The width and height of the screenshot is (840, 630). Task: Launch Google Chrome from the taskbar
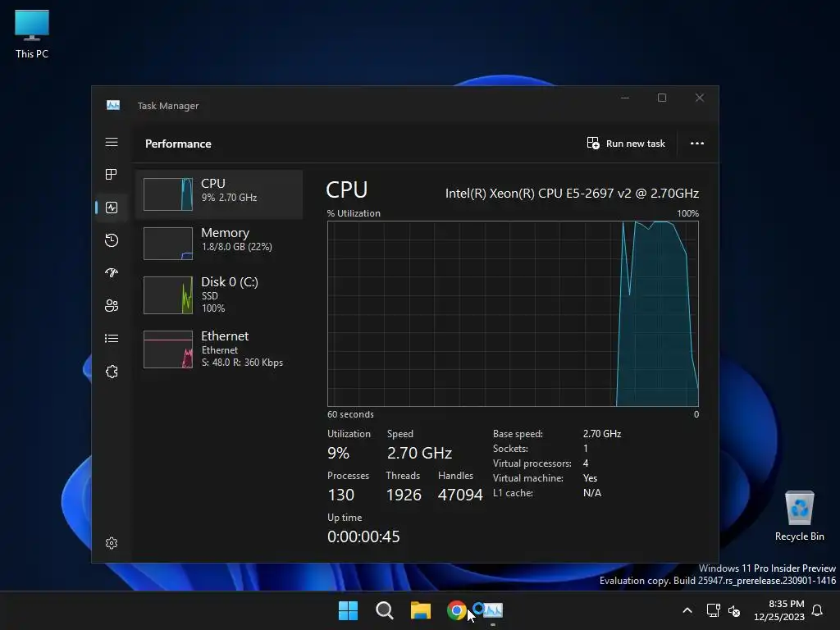[x=456, y=610]
